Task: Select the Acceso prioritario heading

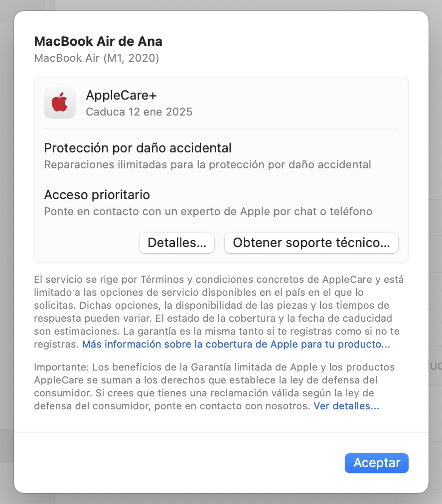Action: click(x=97, y=195)
